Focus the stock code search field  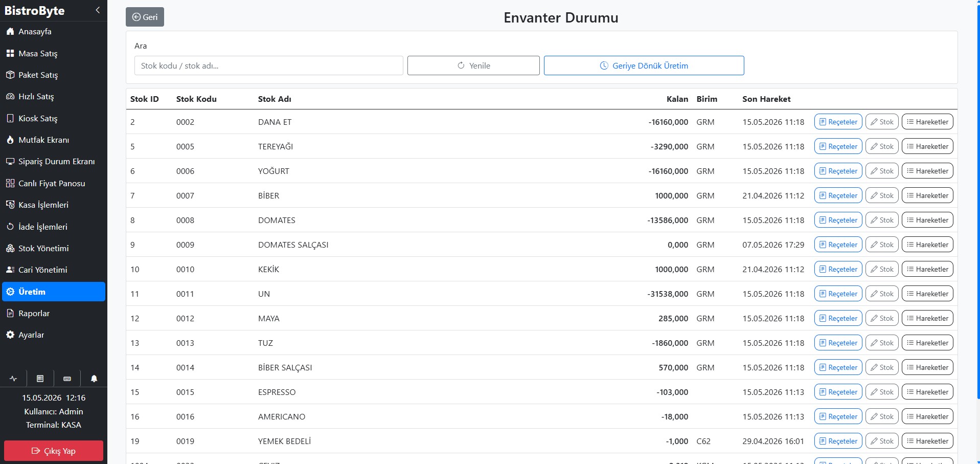(269, 65)
